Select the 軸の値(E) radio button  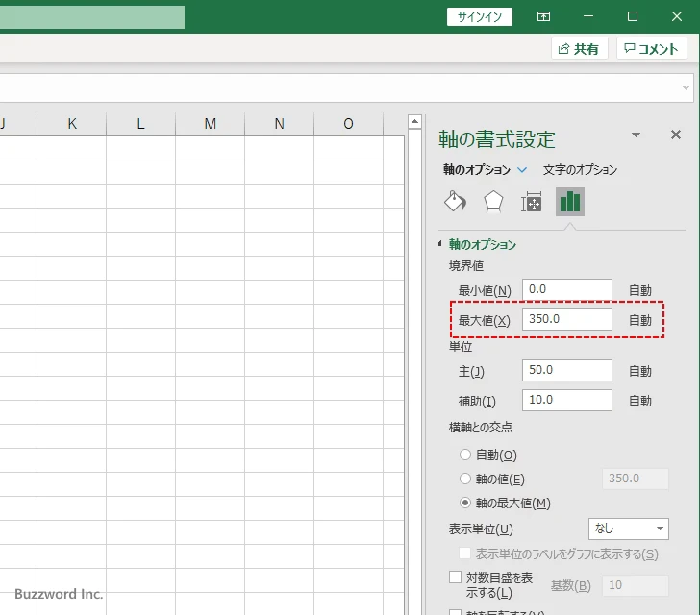[465, 479]
